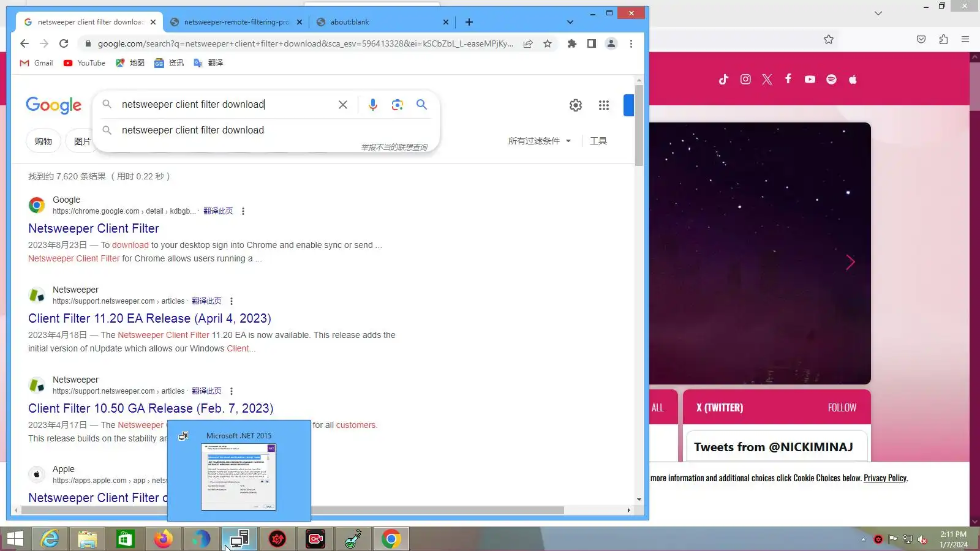Share this page icon in address bar
980x551 pixels.
(528, 43)
